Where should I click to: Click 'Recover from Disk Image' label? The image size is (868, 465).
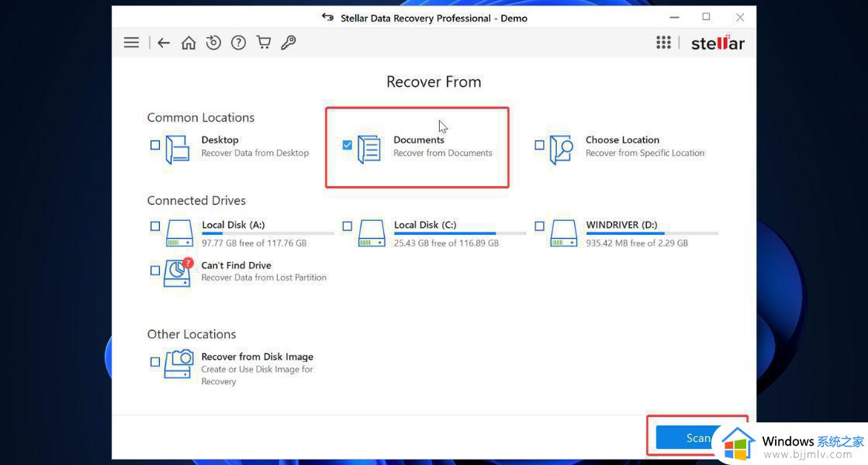click(258, 356)
